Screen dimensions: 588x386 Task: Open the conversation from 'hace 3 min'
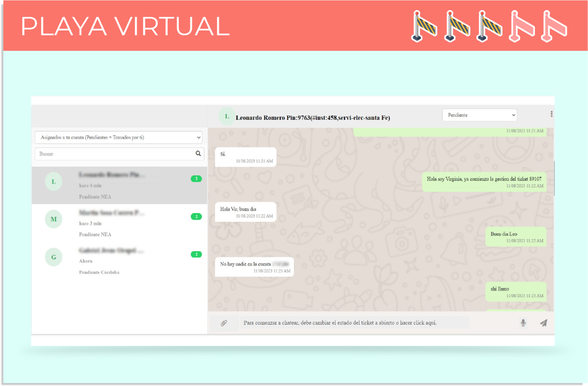tap(119, 223)
